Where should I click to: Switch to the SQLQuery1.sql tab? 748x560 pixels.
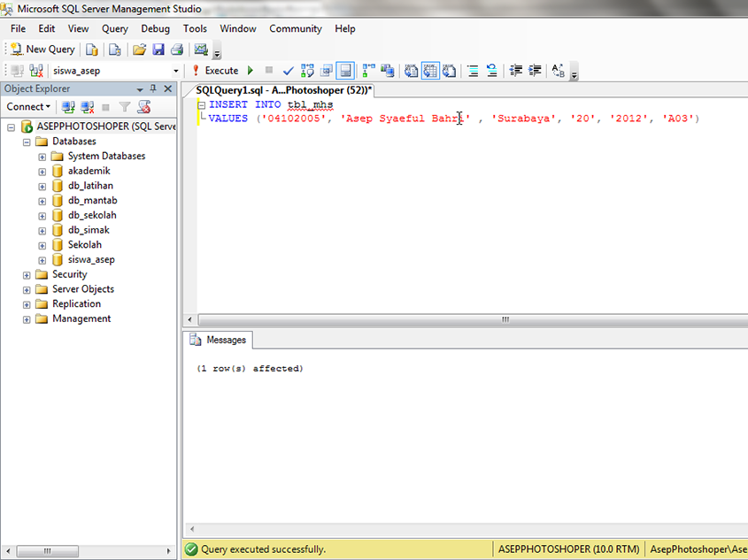[283, 90]
